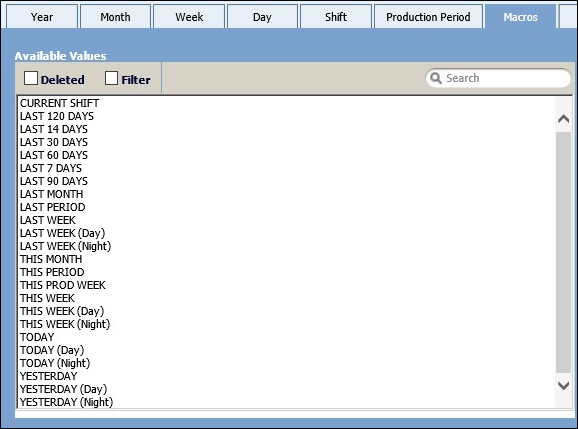Screen dimensions: 578x429
Task: Pick THIS PROD WEEK value
Action: click(63, 285)
